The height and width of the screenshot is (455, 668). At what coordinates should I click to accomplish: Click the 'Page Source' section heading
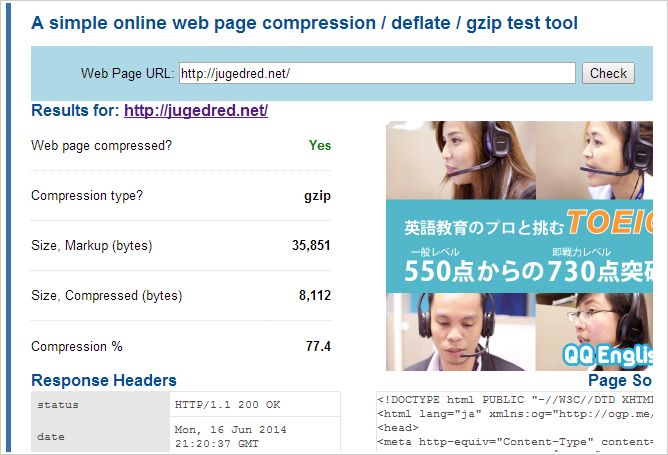[x=620, y=380]
